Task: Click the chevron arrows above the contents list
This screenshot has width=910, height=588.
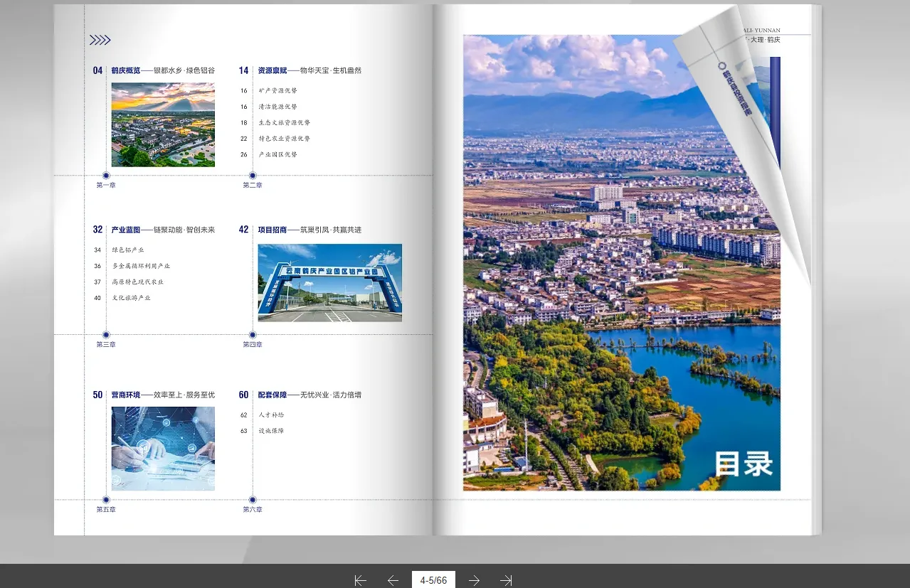Action: coord(99,40)
